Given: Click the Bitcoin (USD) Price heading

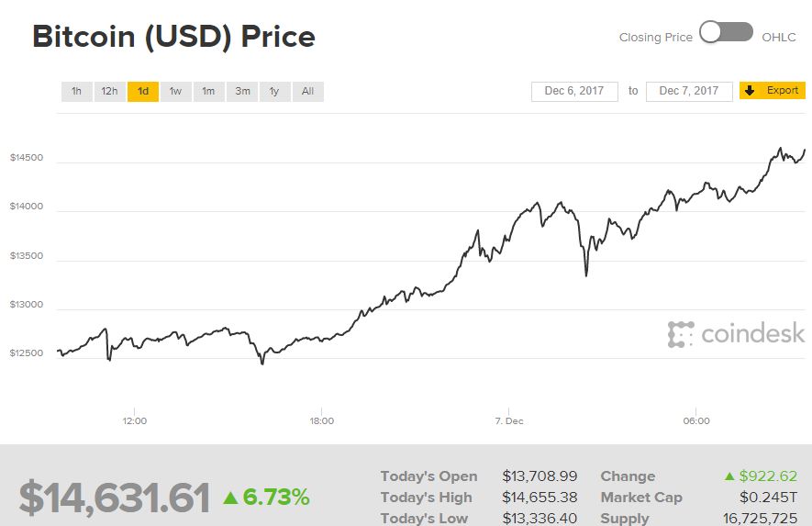Looking at the screenshot, I should click(173, 37).
